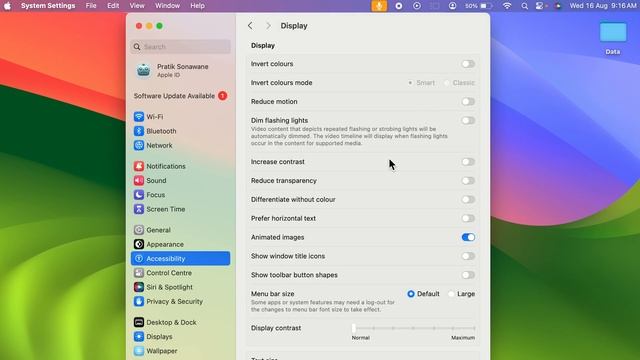Toggle Show window title icons switch
The height and width of the screenshot is (360, 640).
click(x=468, y=256)
